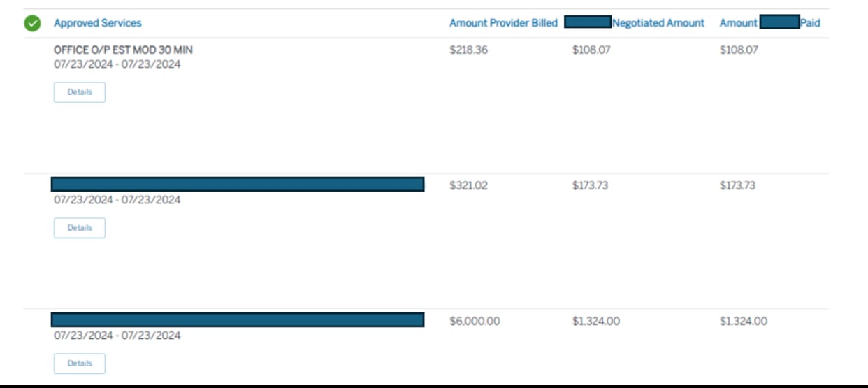Click the $1,324.00 paid amount in last column
868x388 pixels.
[744, 322]
